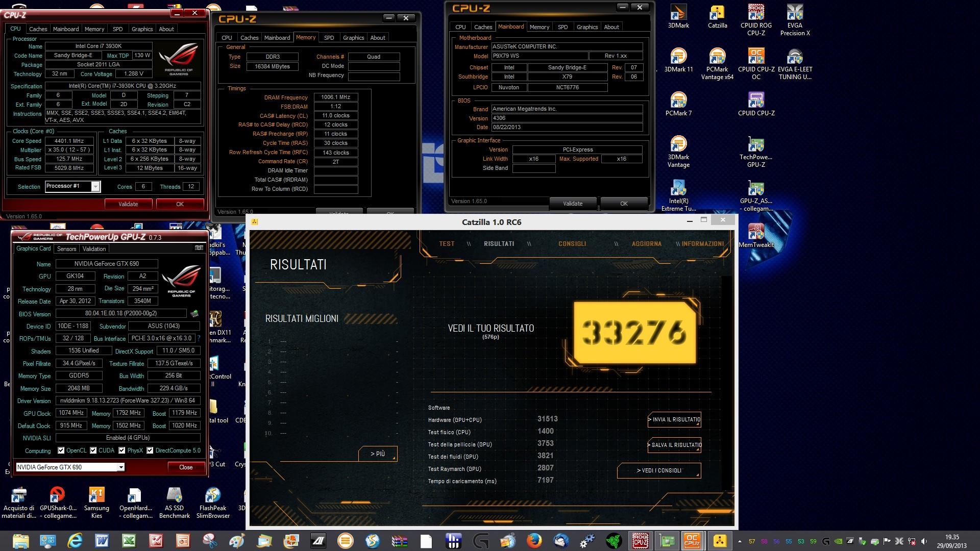This screenshot has height=551, width=980.
Task: Open the 3DMark Vantage desktop shortcut
Action: point(678,152)
